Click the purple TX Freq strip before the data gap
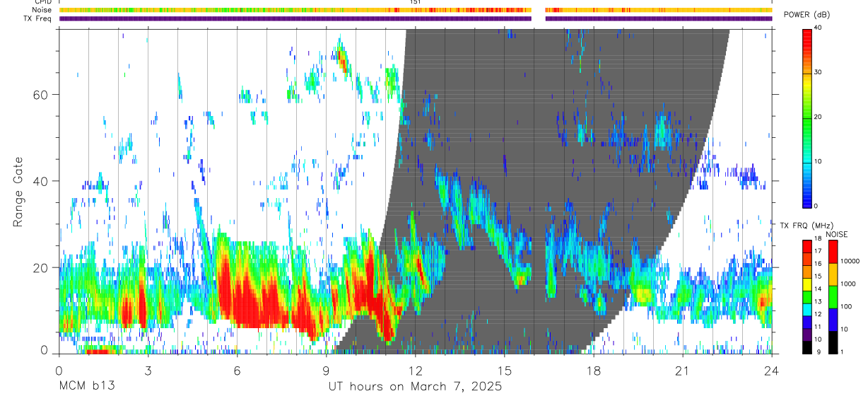This screenshot has height=401, width=868. [295, 19]
